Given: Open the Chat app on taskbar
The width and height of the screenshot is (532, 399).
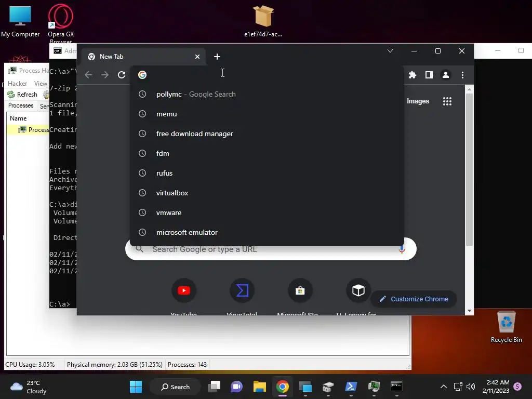Looking at the screenshot, I should (x=237, y=387).
